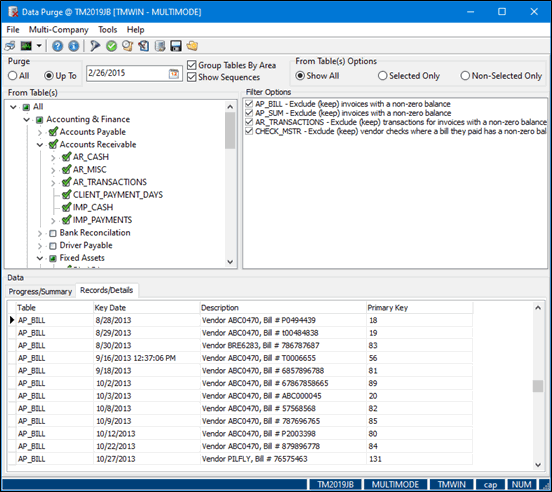Click the green checkmark toolbar icon
Screen dimensions: 552x492
[x=112, y=46]
